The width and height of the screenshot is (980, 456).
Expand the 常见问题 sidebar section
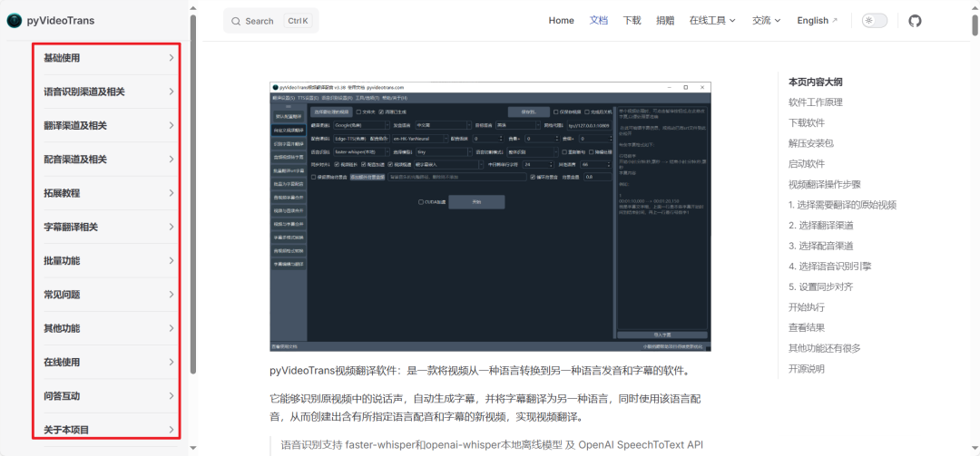point(109,295)
